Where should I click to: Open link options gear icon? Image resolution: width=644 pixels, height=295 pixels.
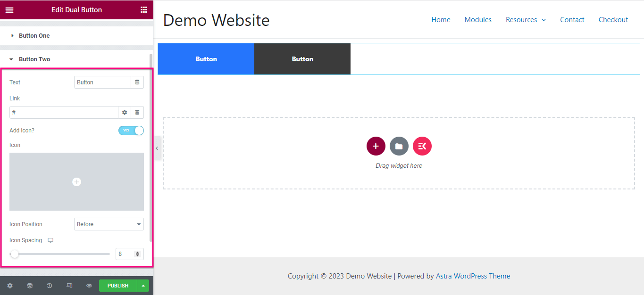pos(125,112)
